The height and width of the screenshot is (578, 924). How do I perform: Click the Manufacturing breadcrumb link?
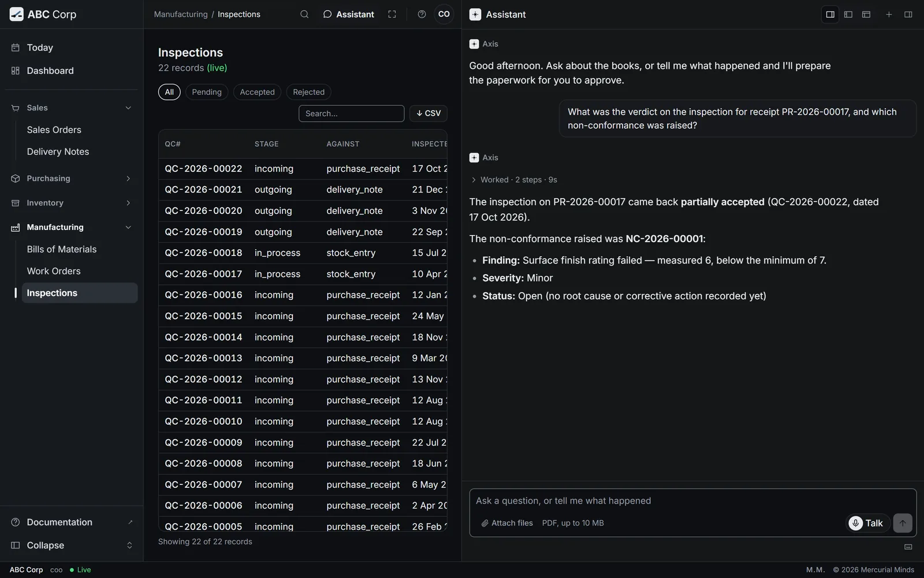[181, 14]
